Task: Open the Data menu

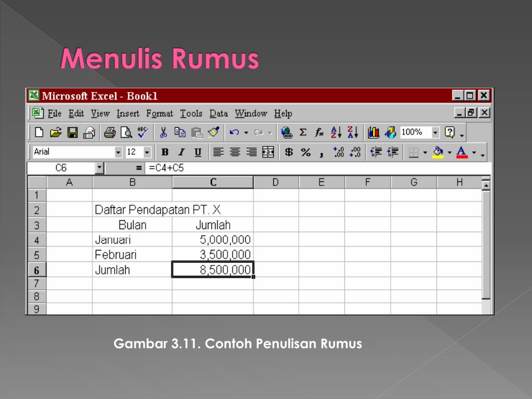Action: (219, 113)
